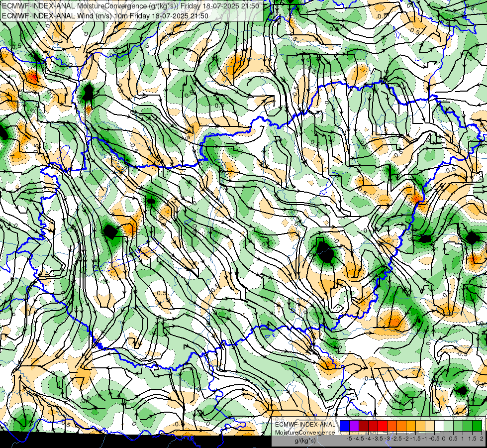Click the -4.5 tick label on the legend
Viewport: 487px width, 448px height.
click(x=359, y=439)
